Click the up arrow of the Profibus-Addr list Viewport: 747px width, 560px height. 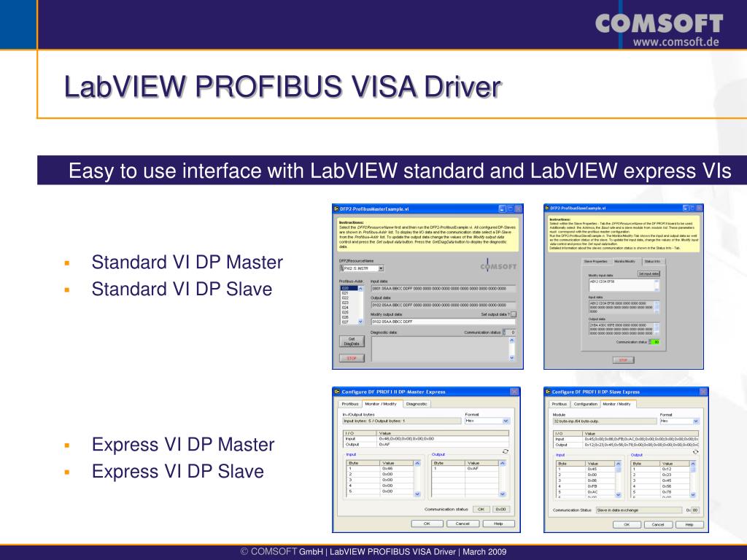[x=360, y=289]
